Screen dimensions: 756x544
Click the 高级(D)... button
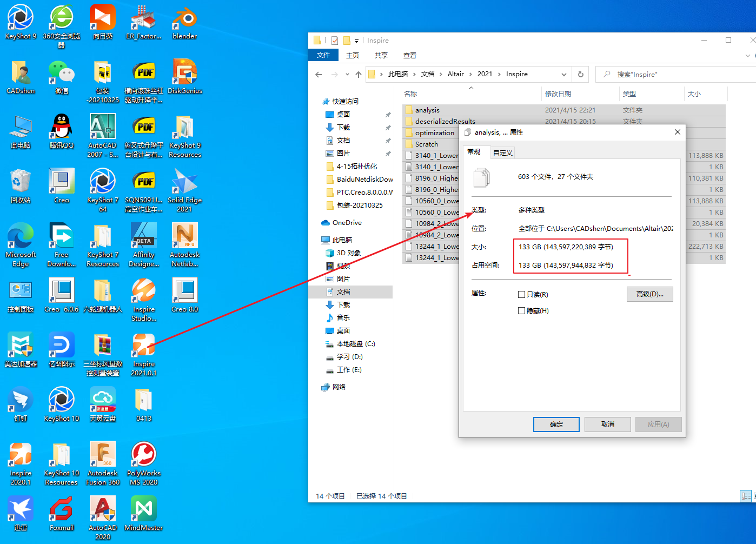[649, 294]
